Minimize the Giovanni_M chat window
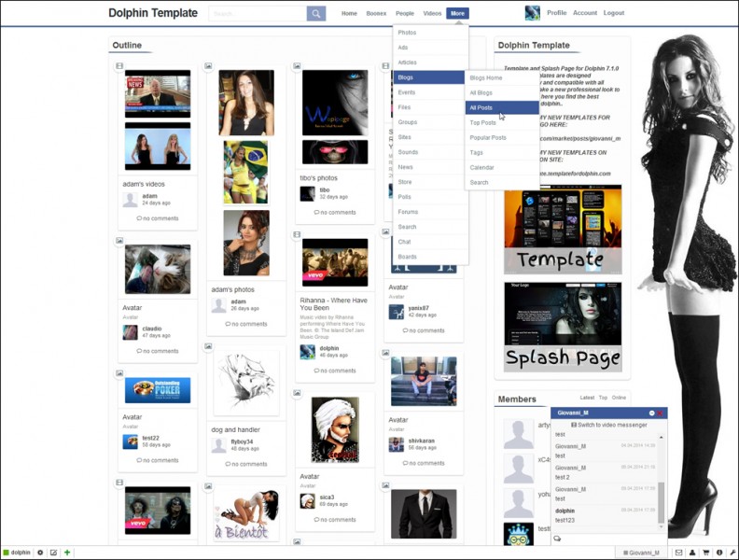This screenshot has height=560, width=739. tap(652, 413)
